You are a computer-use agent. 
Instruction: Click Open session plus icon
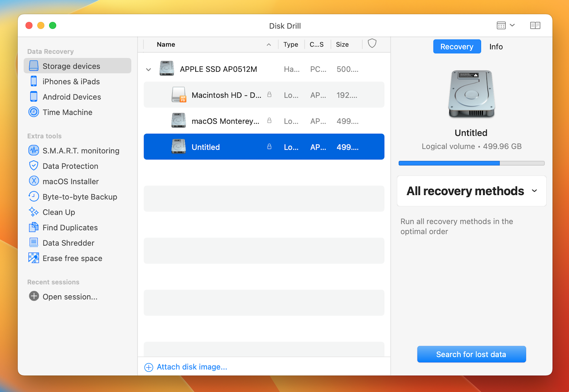[34, 296]
